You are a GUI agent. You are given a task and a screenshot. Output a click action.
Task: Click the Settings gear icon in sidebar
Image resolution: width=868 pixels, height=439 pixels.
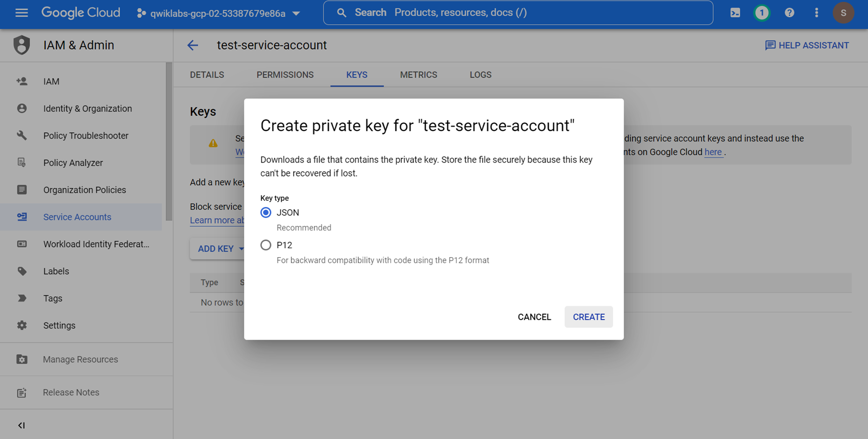tap(22, 325)
